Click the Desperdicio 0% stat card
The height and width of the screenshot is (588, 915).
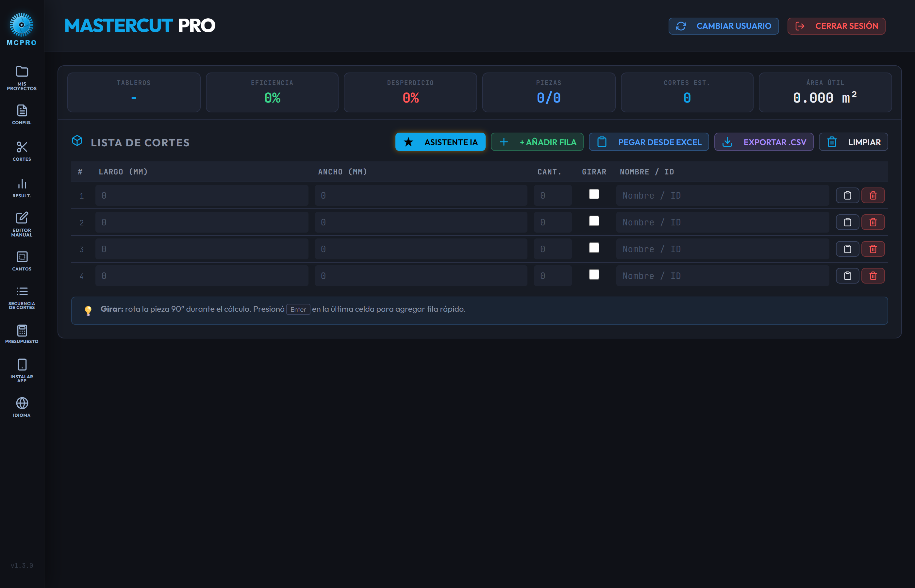(410, 92)
